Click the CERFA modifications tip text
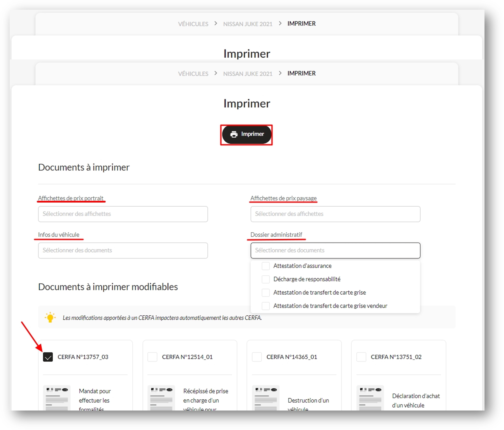This screenshot has height=430, width=504. pos(162,318)
